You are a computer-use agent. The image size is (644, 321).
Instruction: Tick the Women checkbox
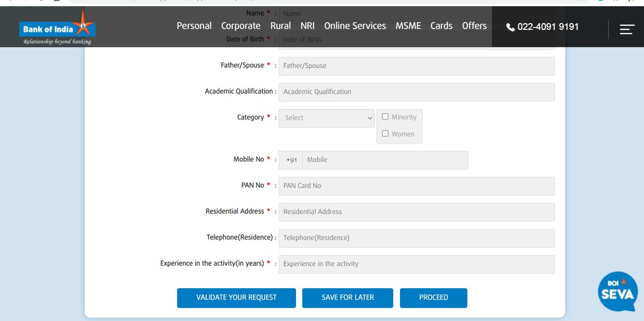pos(385,134)
